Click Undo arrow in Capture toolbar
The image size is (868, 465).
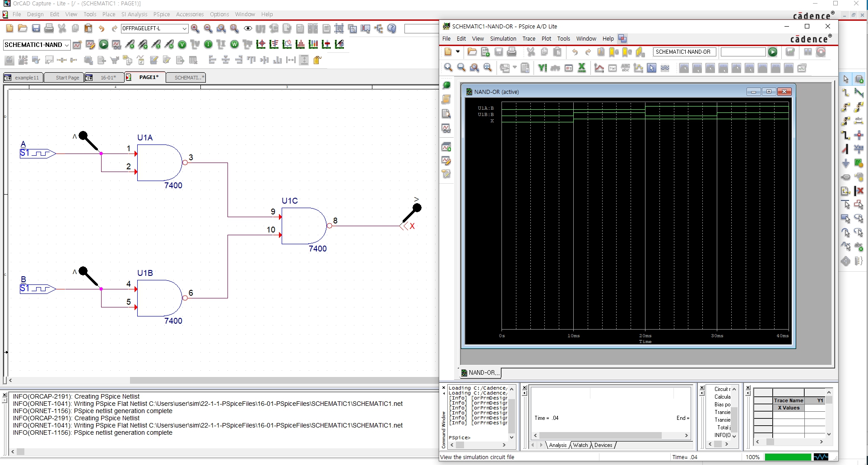pos(102,28)
